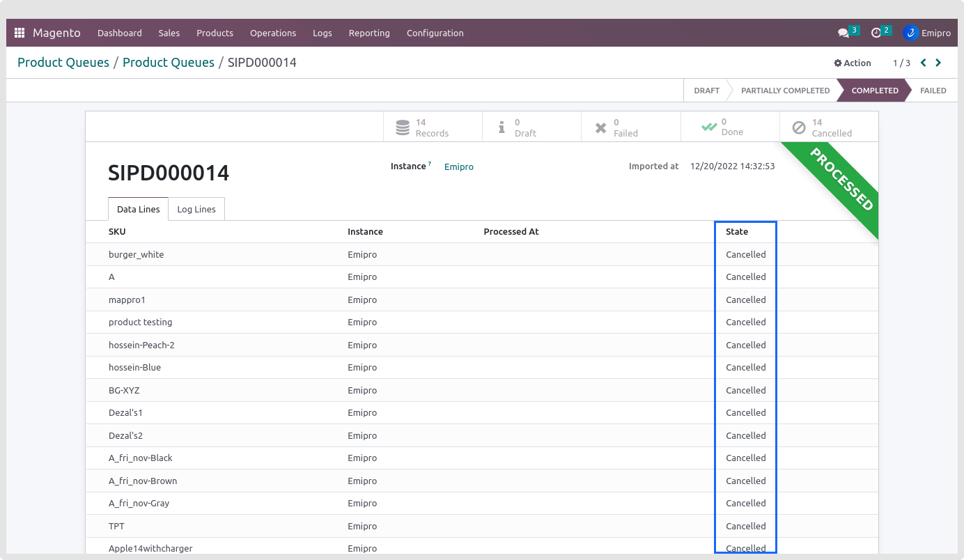The image size is (964, 560).
Task: Open the burger_white data line row
Action: point(137,254)
